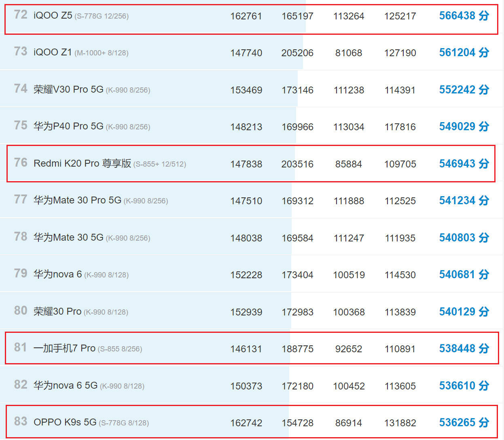This screenshot has width=504, height=440.
Task: Click the value 111238 for 荣耀V30 Pro 5G
Action: (349, 90)
